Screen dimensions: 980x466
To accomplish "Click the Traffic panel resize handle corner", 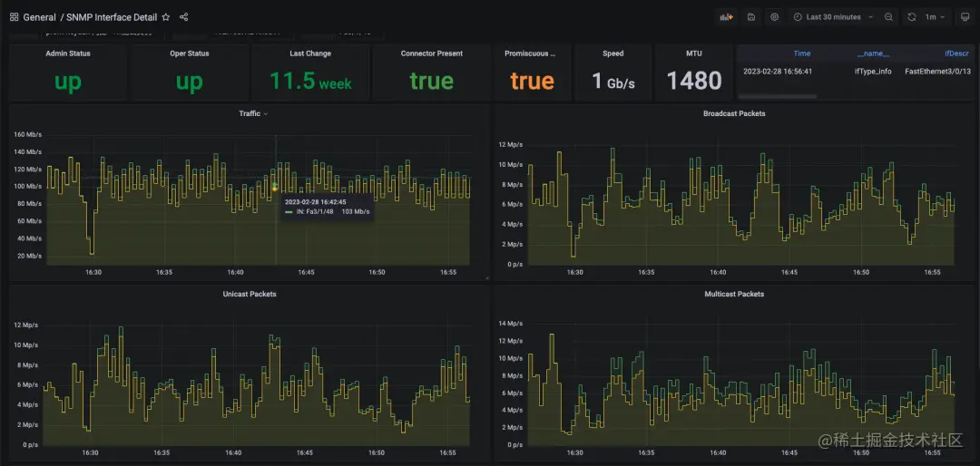I will tap(487, 278).
